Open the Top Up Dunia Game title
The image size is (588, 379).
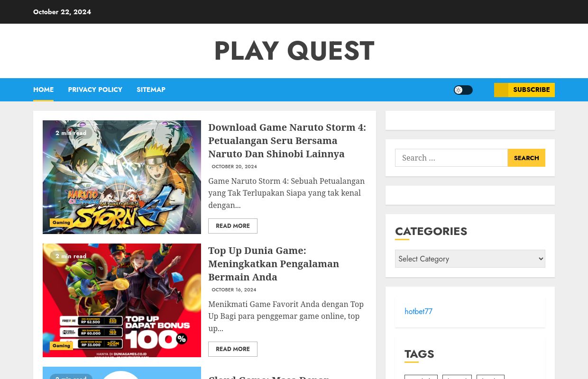click(274, 264)
